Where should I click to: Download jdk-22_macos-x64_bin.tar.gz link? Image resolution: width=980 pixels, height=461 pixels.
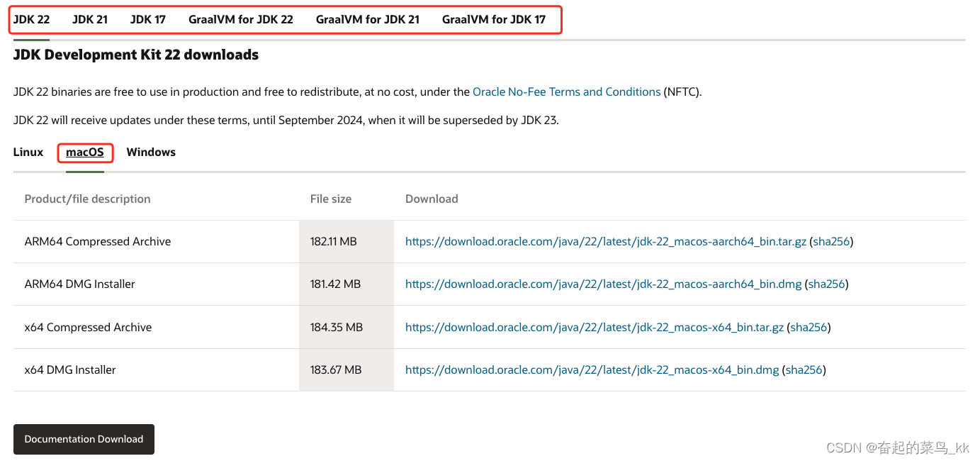point(595,327)
